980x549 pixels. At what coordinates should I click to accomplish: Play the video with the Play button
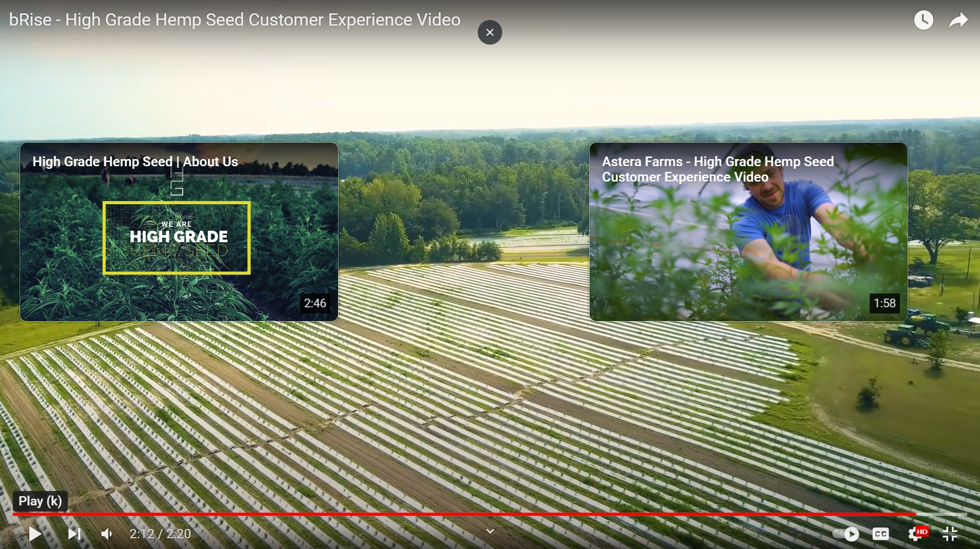point(35,534)
